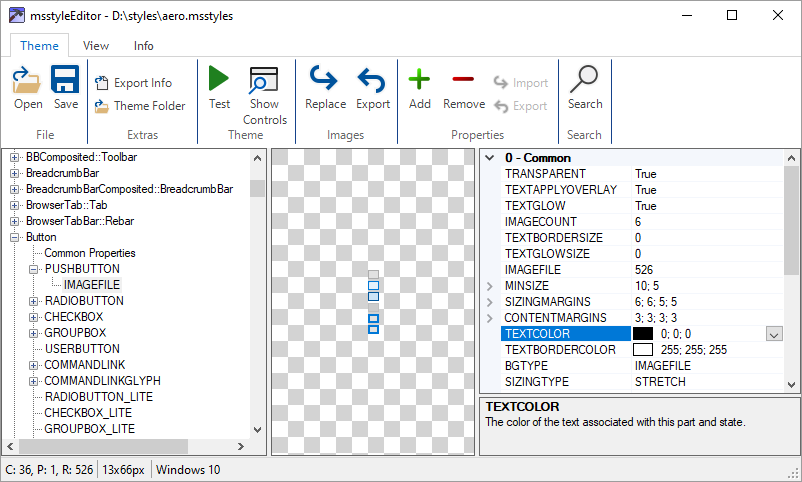Expand BrowserTab::Tab tree node
Image resolution: width=802 pixels, height=482 pixels.
15,206
